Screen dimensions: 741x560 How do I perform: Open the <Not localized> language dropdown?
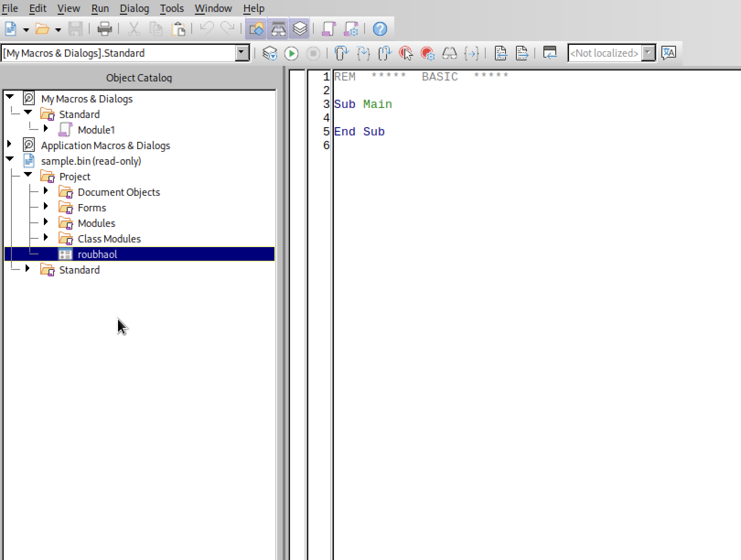tap(648, 53)
